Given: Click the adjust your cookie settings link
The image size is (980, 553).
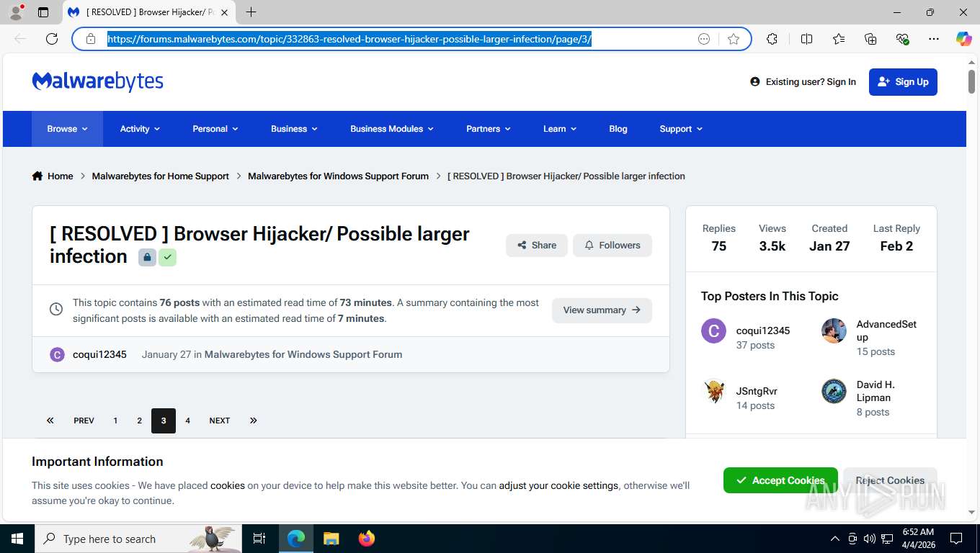Looking at the screenshot, I should 558,485.
